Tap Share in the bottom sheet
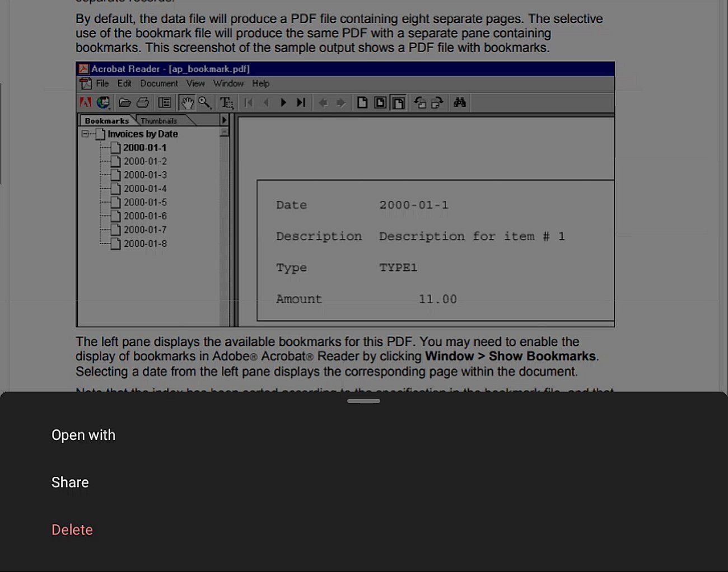 click(x=70, y=482)
